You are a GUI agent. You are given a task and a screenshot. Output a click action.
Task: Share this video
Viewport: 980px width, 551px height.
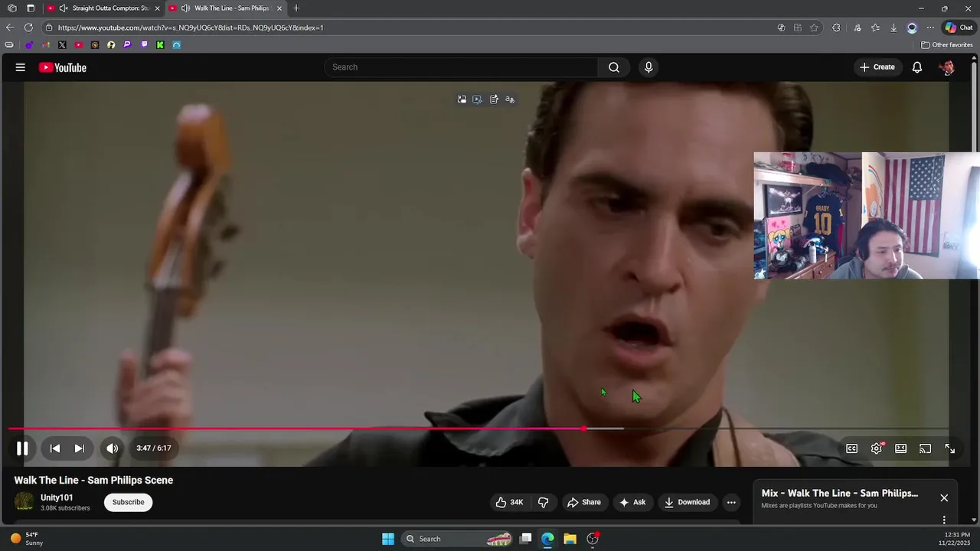pos(583,502)
